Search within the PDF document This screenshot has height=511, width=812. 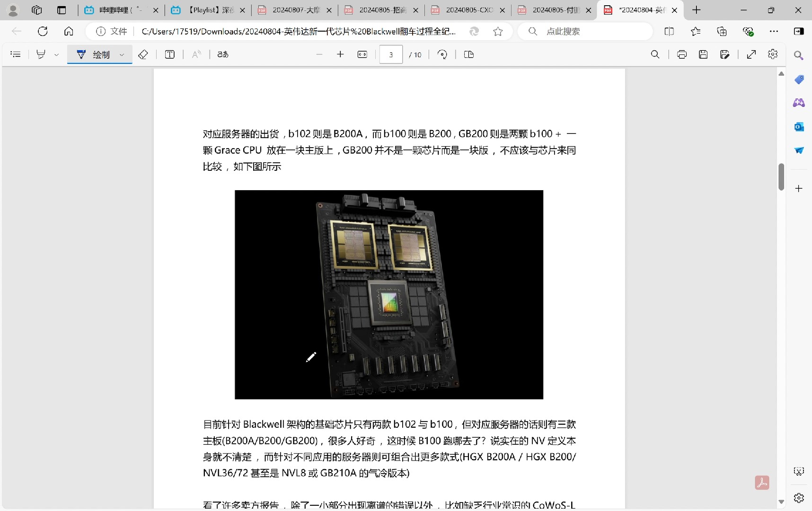coord(655,54)
